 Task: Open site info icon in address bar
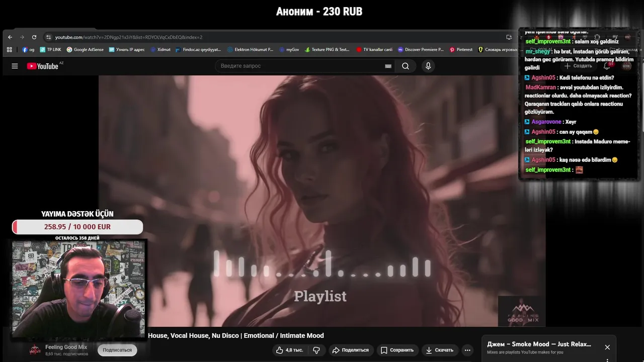(x=48, y=37)
